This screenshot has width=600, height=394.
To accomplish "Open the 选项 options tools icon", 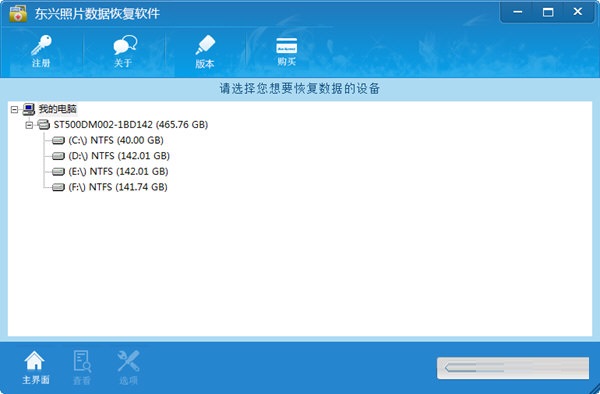I will [129, 361].
